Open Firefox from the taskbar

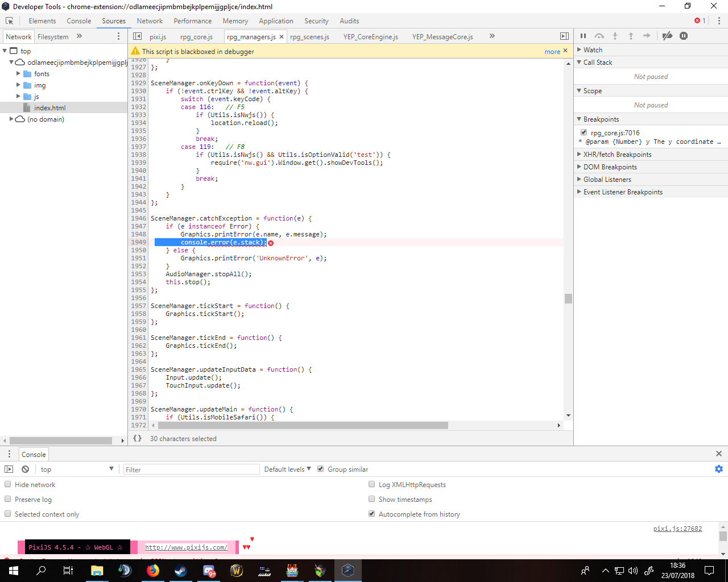click(x=153, y=571)
